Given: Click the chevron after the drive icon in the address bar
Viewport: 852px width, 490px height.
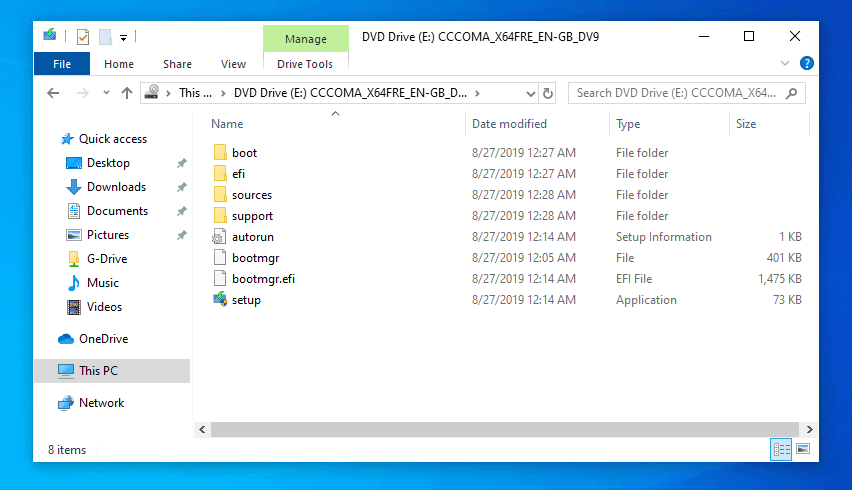Looking at the screenshot, I should [x=168, y=93].
